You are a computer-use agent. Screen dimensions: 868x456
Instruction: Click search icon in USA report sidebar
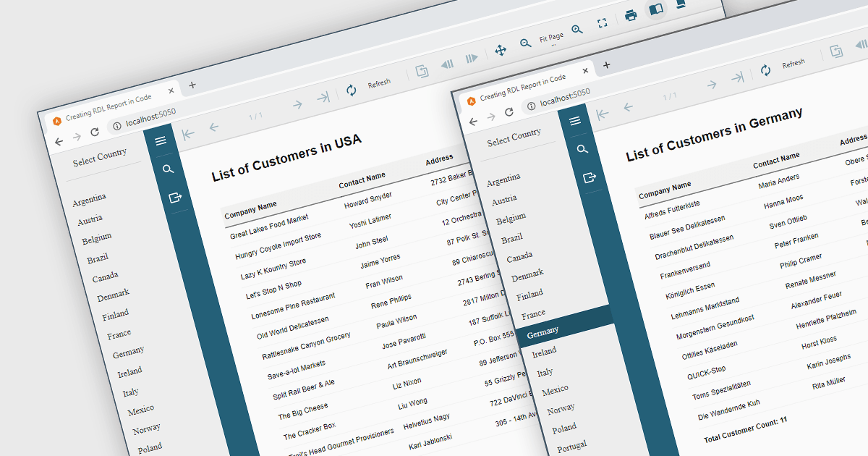pos(168,169)
